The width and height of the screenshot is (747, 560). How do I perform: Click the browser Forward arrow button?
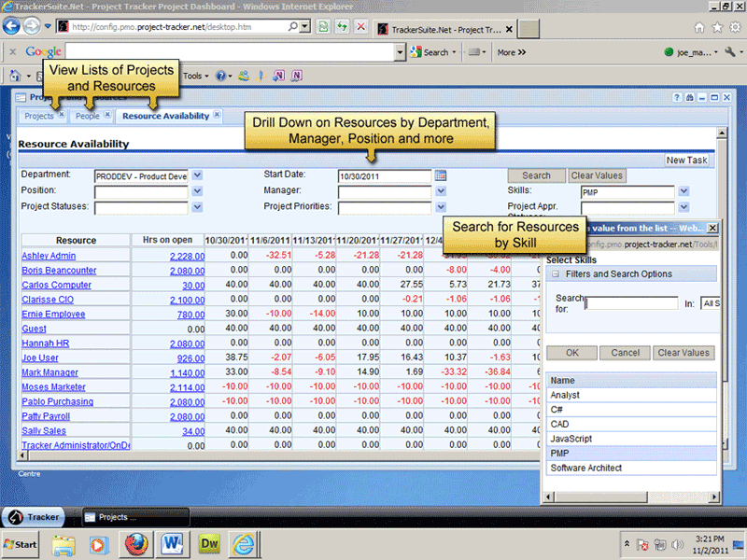click(x=32, y=26)
